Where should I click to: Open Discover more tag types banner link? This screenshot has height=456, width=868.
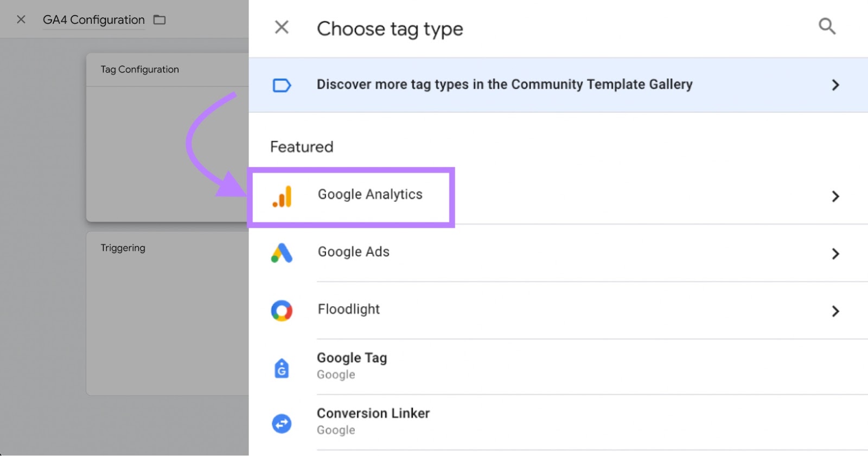pyautogui.click(x=505, y=85)
